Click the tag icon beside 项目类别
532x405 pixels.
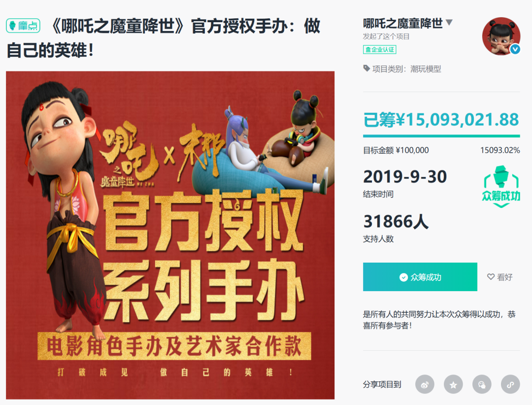(x=366, y=68)
